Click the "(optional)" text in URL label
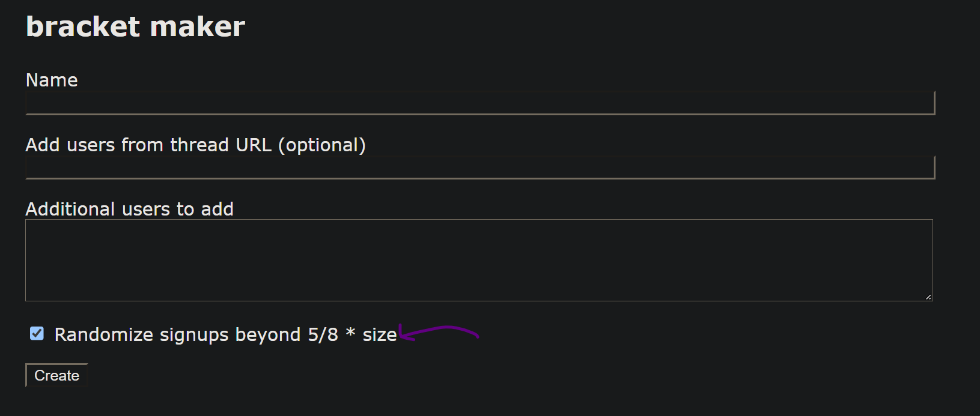980x416 pixels. point(322,145)
